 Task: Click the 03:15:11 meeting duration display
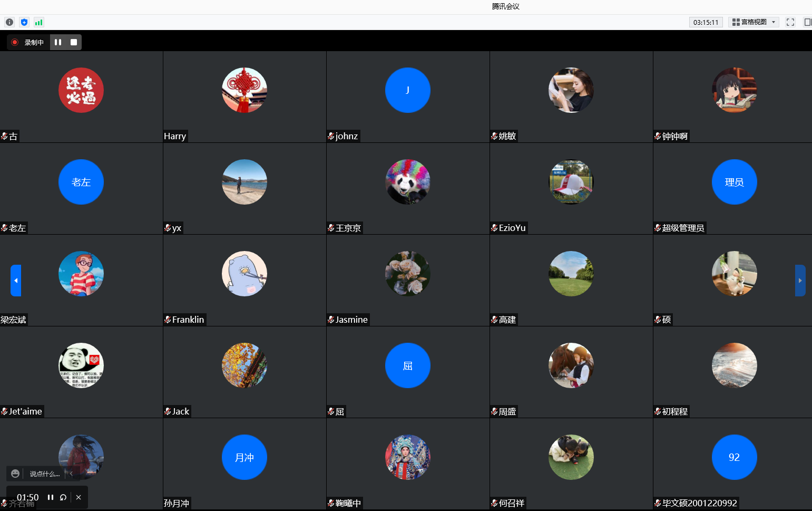pos(706,22)
